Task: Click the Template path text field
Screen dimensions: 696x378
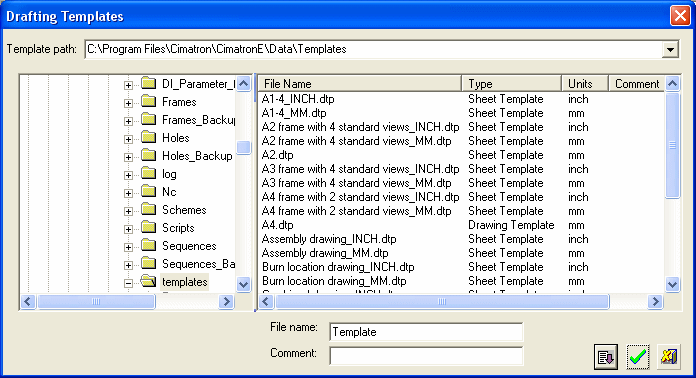Action: (373, 49)
